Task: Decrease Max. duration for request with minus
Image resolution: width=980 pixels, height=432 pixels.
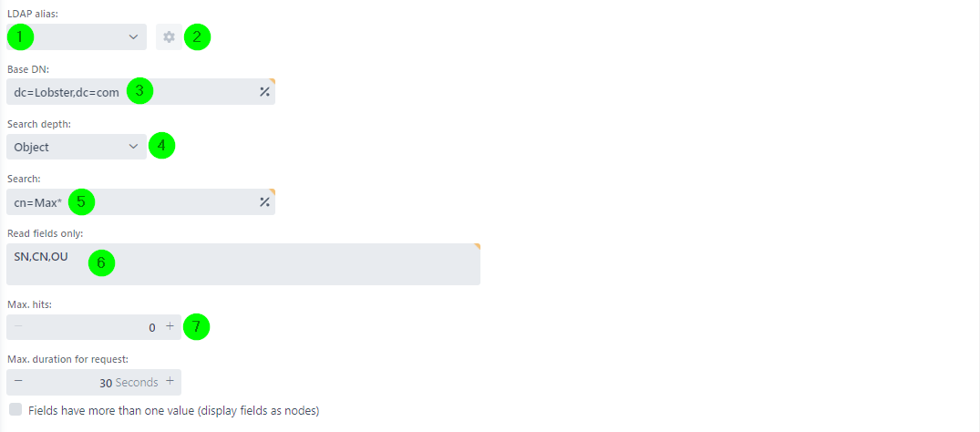Action: [x=18, y=381]
